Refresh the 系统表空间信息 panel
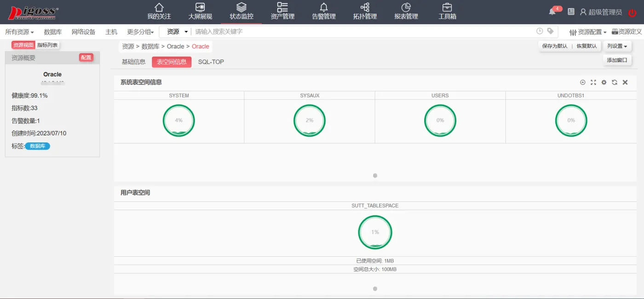This screenshot has width=644, height=299. point(615,82)
